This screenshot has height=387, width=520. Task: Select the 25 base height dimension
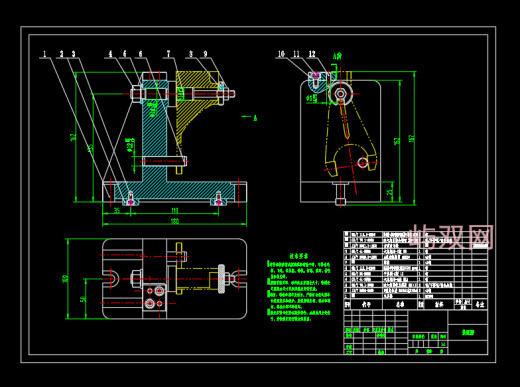click(389, 192)
